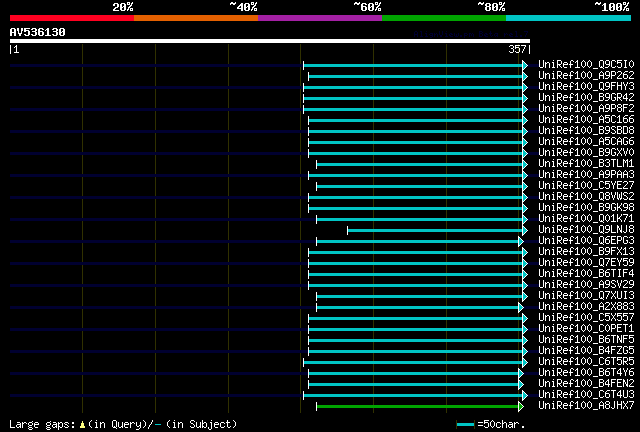Select the UniRef100_B9GK98 subject name
The height and width of the screenshot is (432, 640).
tap(586, 207)
